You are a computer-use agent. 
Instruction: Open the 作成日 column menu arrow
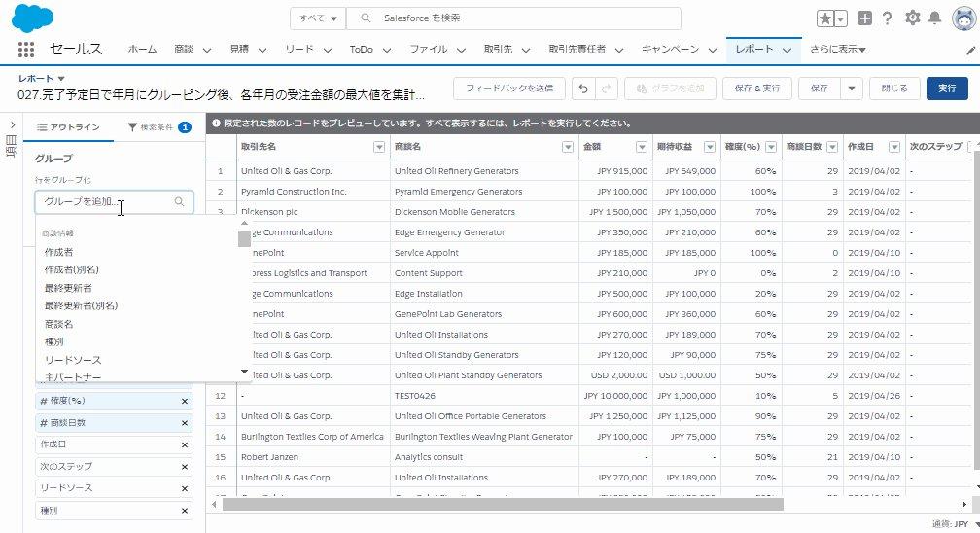894,147
